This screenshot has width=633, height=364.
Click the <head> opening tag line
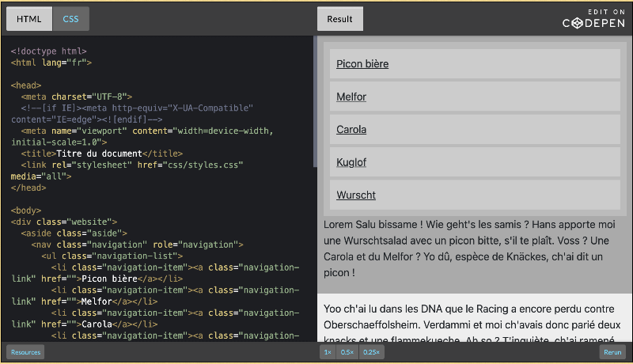pos(26,85)
